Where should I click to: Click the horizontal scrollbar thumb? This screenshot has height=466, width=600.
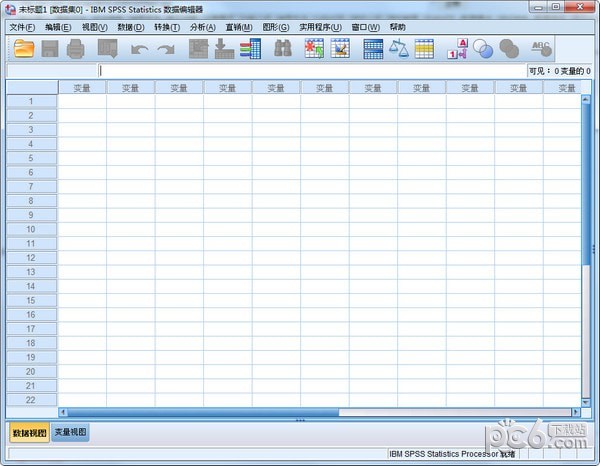(x=203, y=412)
